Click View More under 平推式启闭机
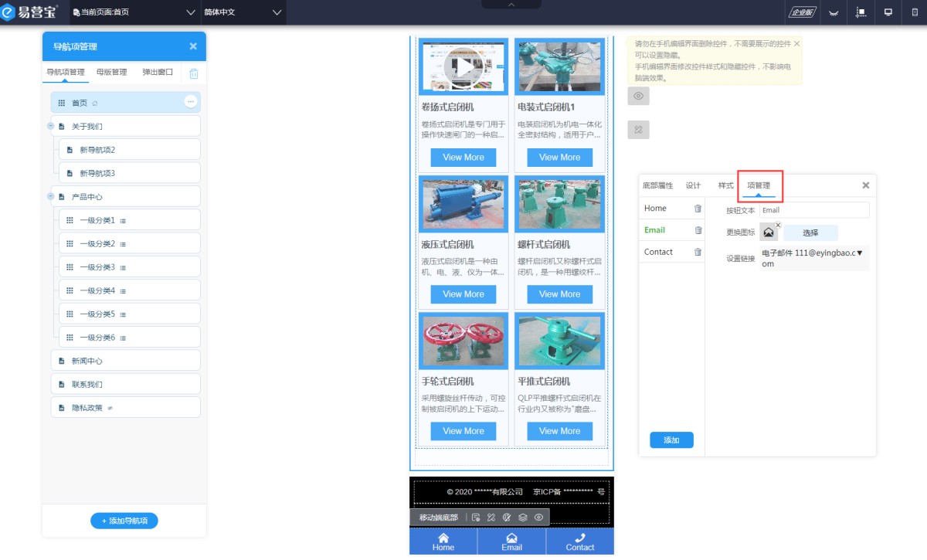The height and width of the screenshot is (560, 927). (560, 431)
